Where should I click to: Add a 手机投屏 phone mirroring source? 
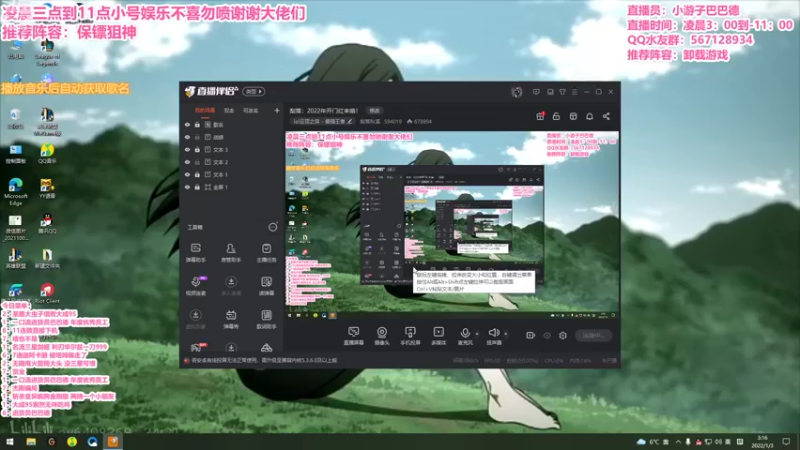click(x=410, y=336)
